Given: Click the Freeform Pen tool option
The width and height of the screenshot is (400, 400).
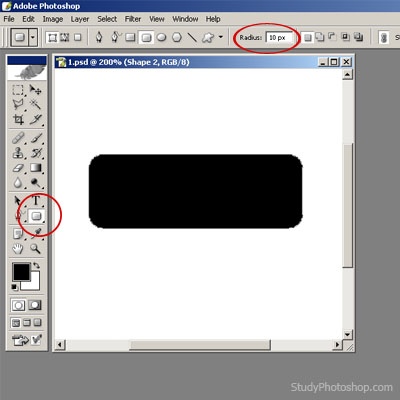Looking at the screenshot, I should 115,37.
